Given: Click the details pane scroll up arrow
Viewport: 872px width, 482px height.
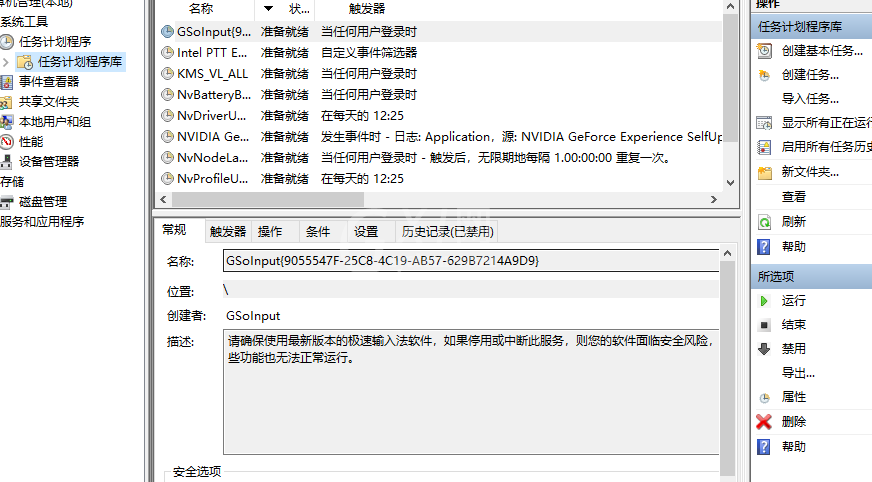Looking at the screenshot, I should point(727,253).
